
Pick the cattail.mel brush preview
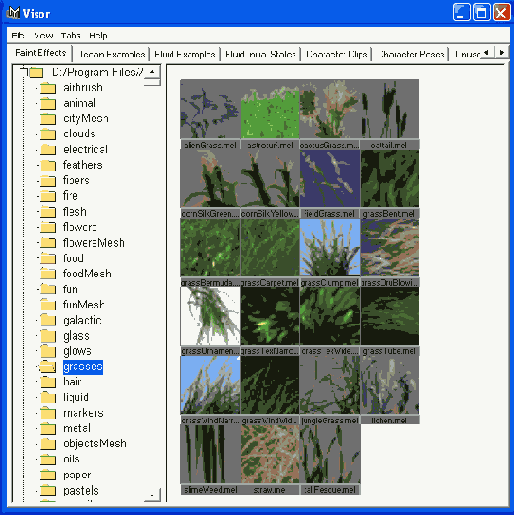[x=390, y=109]
